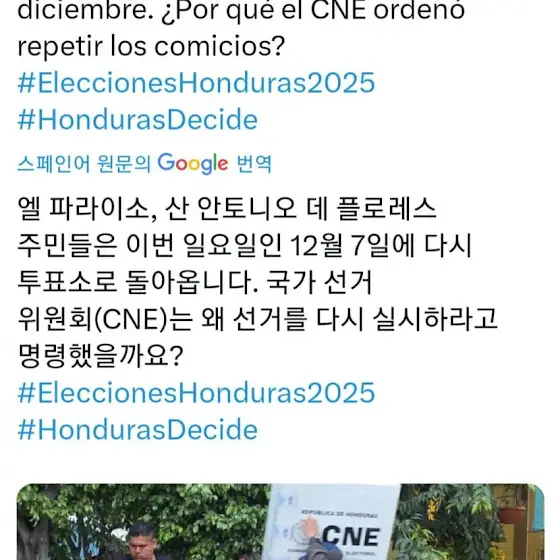560x560 pixels.
Task: Open the attached tweet photo
Action: (x=280, y=522)
